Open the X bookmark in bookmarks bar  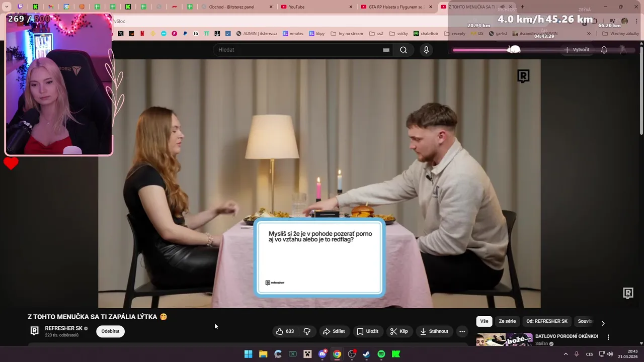point(121,34)
